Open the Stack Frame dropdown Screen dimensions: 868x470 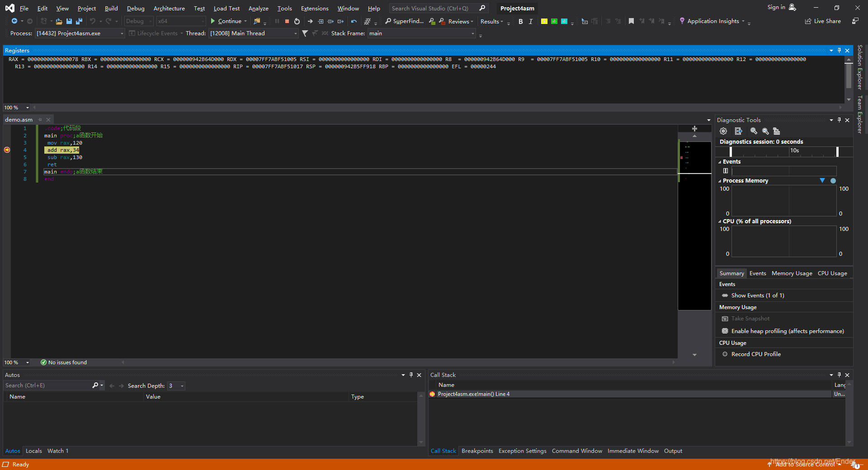[x=472, y=33]
